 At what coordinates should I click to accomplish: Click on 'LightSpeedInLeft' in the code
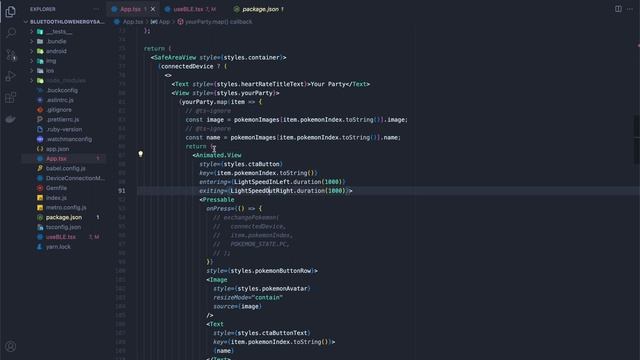(x=262, y=182)
